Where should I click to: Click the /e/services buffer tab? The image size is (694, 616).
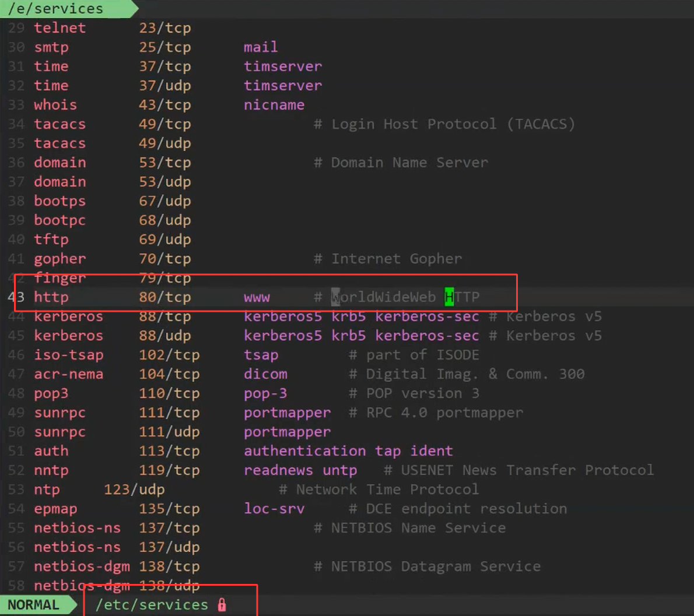pos(69,8)
